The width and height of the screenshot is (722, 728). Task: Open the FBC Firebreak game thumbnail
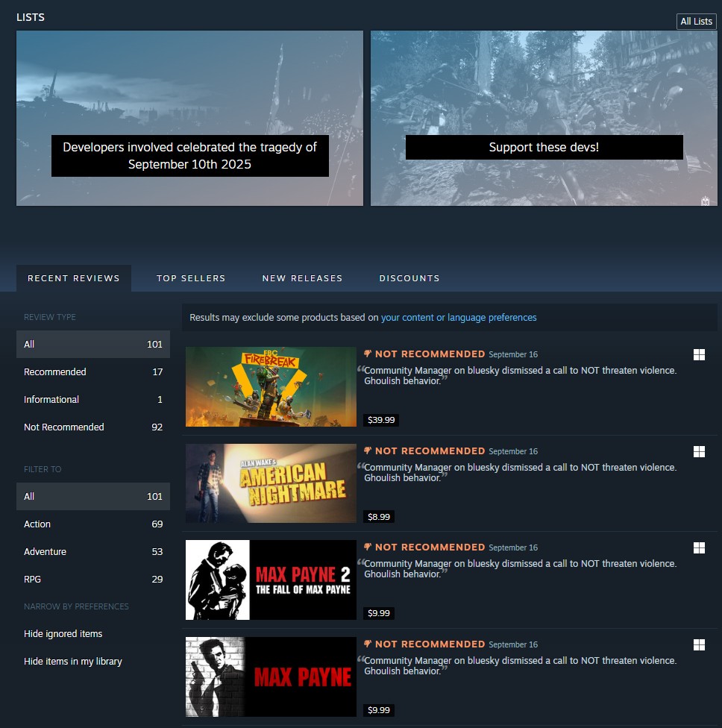click(271, 386)
